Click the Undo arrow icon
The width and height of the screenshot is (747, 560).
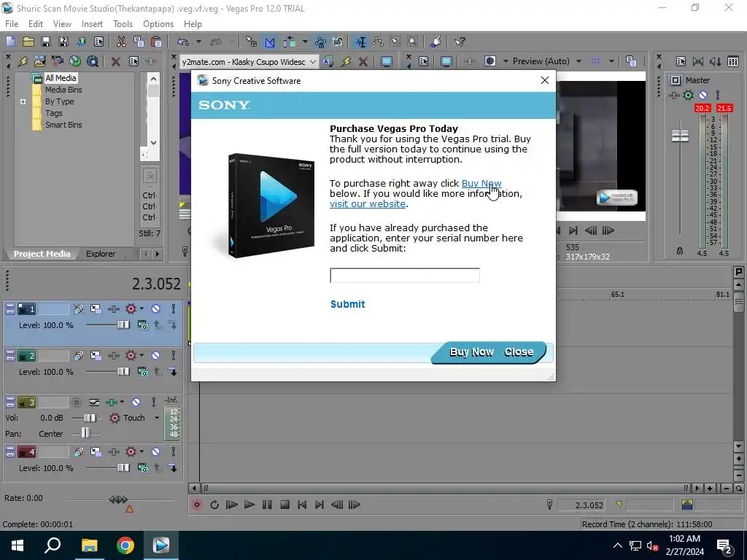click(183, 42)
